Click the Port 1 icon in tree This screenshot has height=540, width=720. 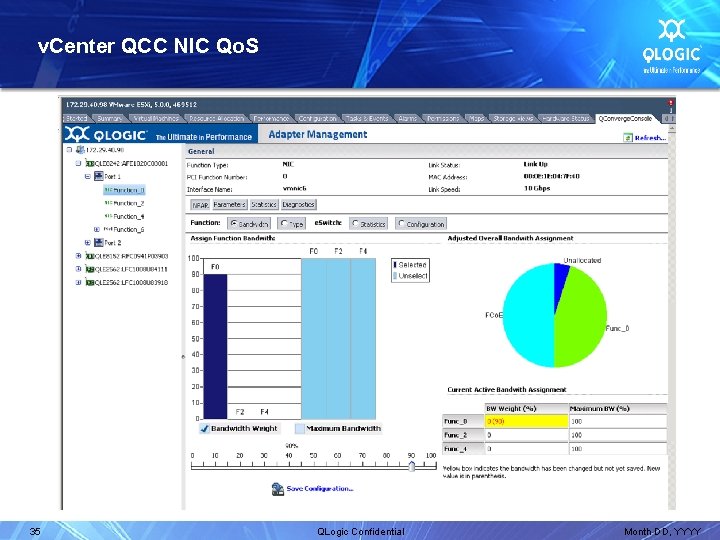tap(99, 176)
